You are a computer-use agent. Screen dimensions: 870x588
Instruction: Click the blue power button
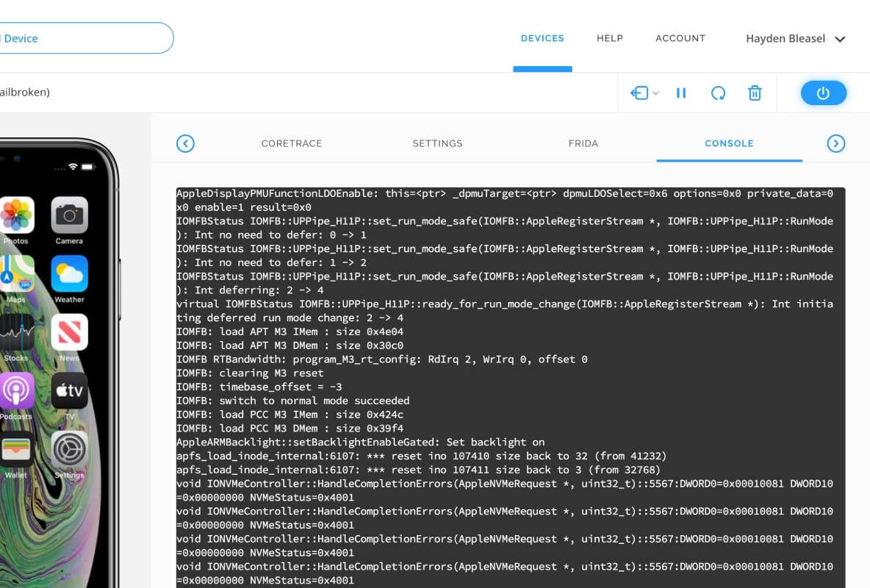(x=824, y=93)
